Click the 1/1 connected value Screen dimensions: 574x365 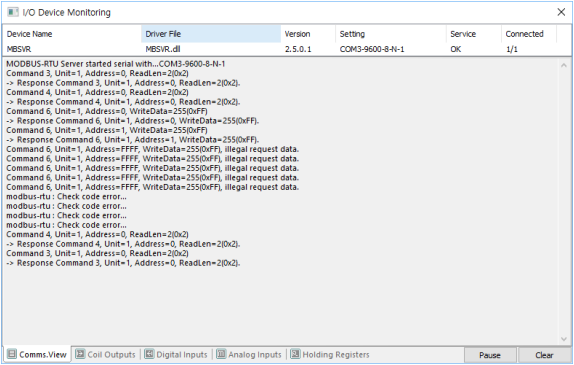(x=512, y=49)
